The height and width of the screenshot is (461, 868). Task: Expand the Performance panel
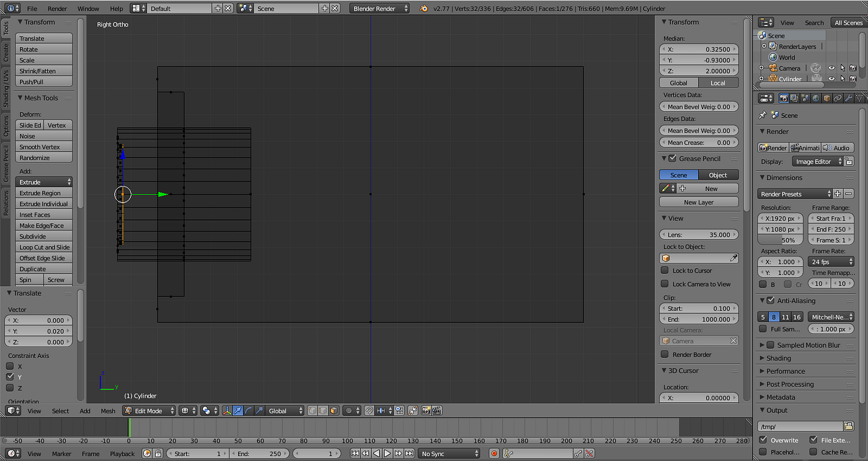(x=786, y=371)
